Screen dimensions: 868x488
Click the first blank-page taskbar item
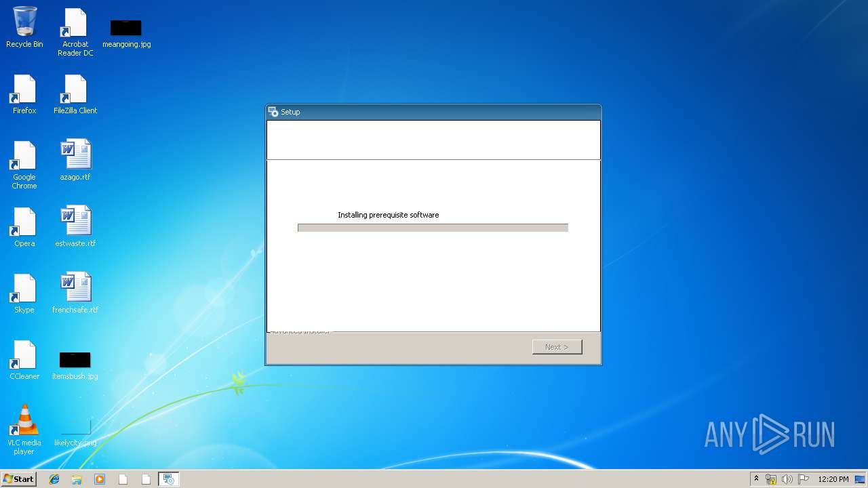click(123, 479)
